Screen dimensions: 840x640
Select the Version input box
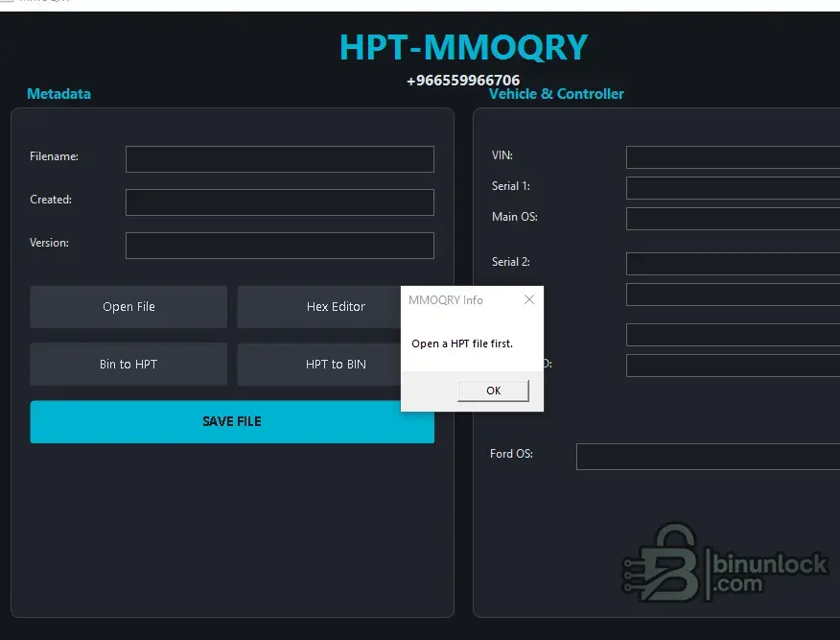(x=280, y=246)
